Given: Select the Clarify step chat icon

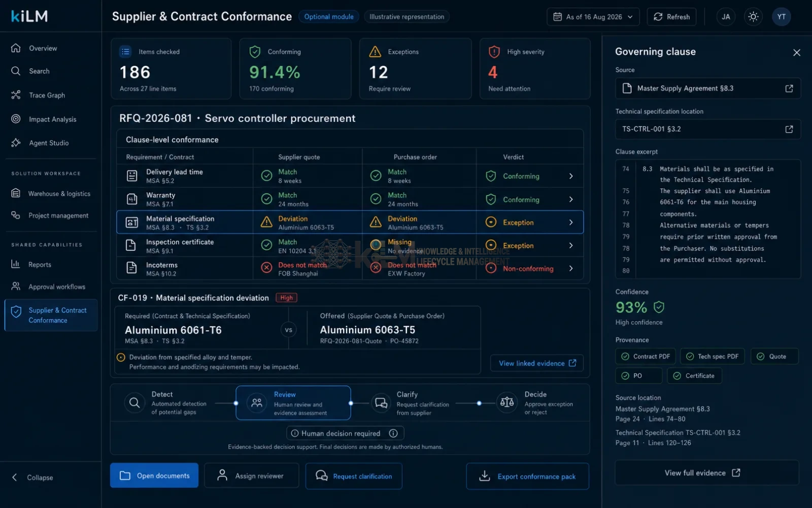Looking at the screenshot, I should click(381, 403).
